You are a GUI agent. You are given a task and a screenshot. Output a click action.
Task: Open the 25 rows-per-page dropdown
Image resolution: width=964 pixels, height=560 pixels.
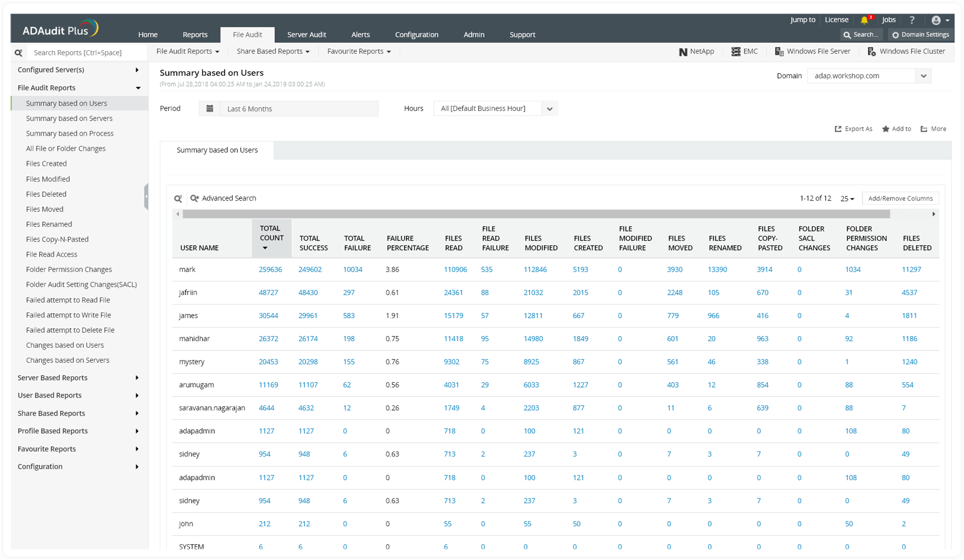[x=847, y=199]
